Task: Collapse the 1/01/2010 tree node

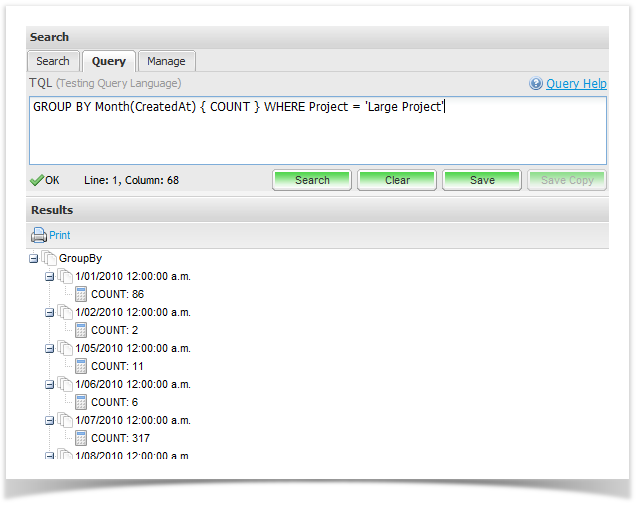Action: coord(50,276)
